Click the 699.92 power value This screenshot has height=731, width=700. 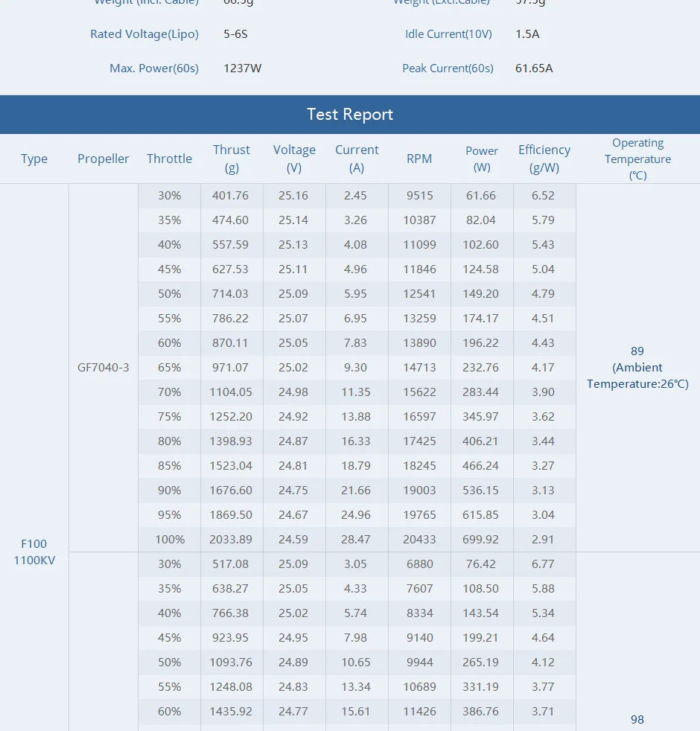[x=481, y=539]
